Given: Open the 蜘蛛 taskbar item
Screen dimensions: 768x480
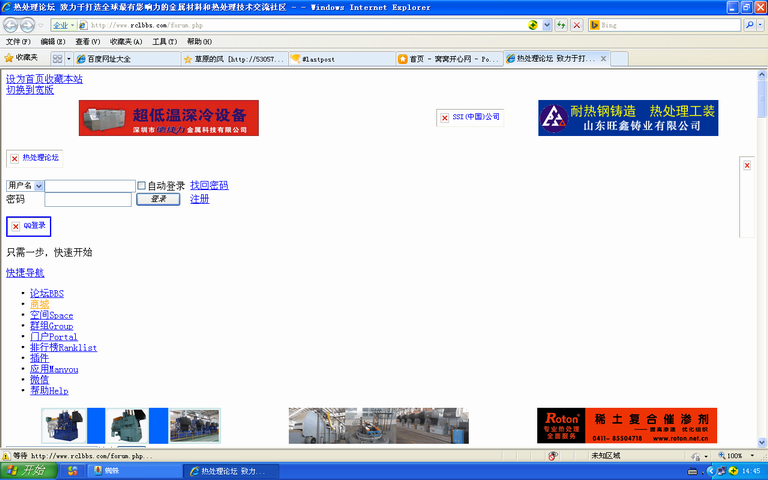Looking at the screenshot, I should [134, 471].
